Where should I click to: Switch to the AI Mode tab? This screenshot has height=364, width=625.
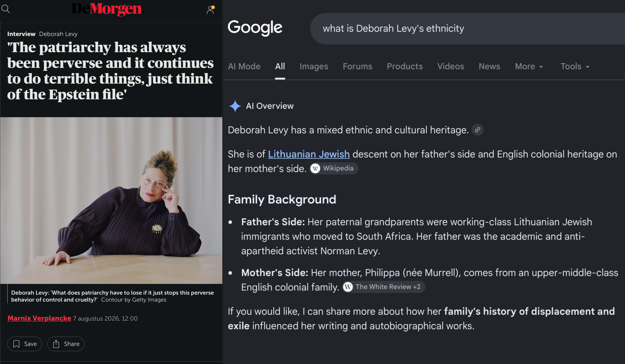click(x=244, y=67)
